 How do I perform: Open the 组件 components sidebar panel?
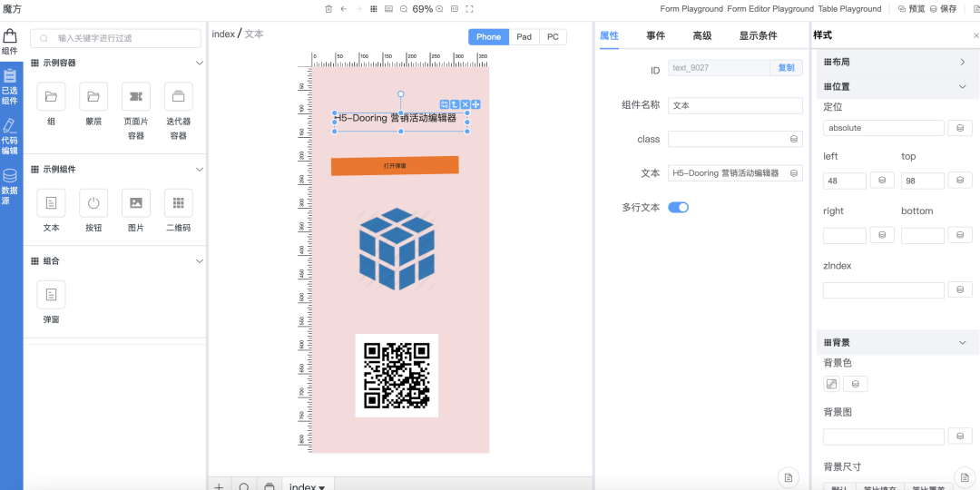[10, 41]
